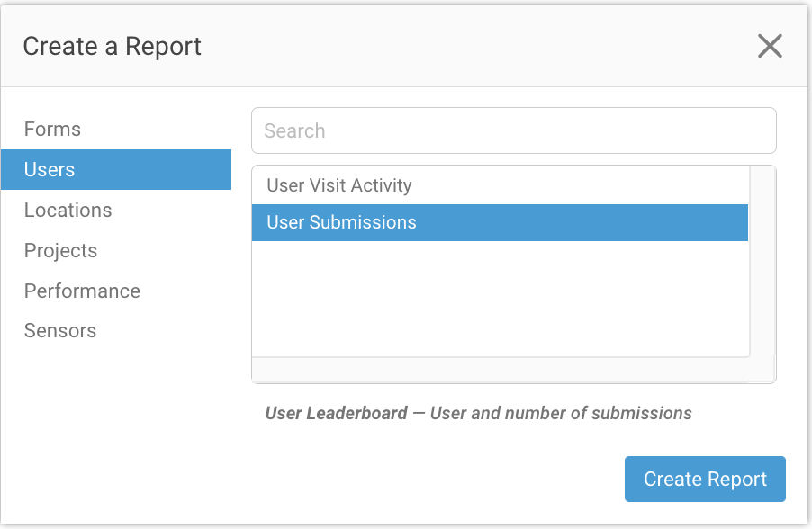Open the Locations report category
Image resolution: width=812 pixels, height=529 pixels.
68,210
